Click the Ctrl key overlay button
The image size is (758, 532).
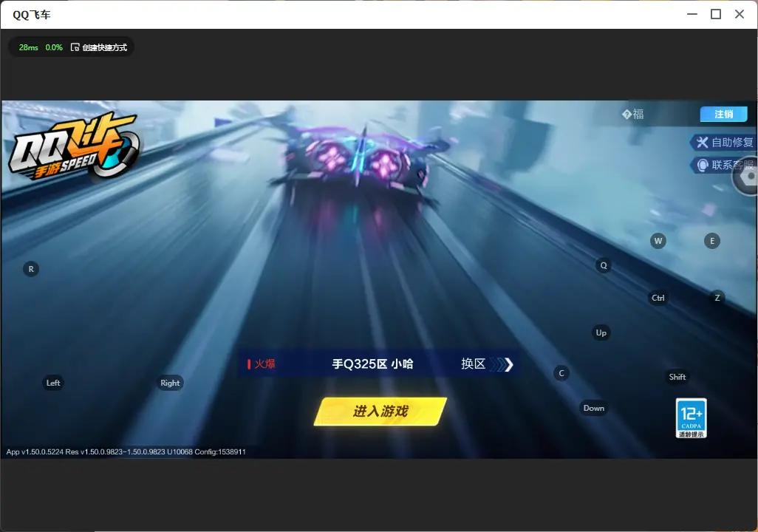(x=658, y=298)
